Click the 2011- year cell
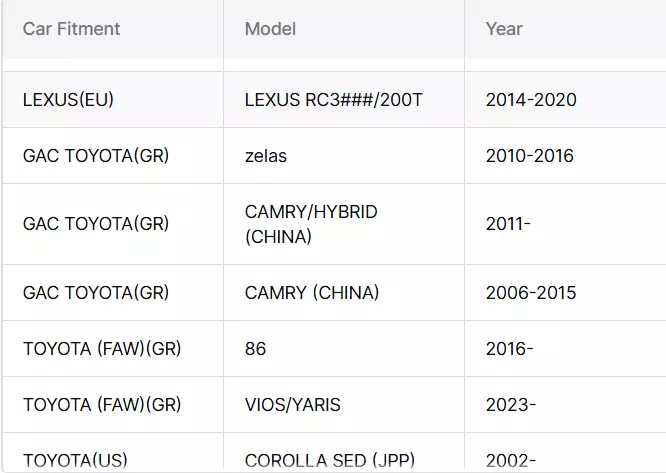This screenshot has width=666, height=473. click(565, 224)
